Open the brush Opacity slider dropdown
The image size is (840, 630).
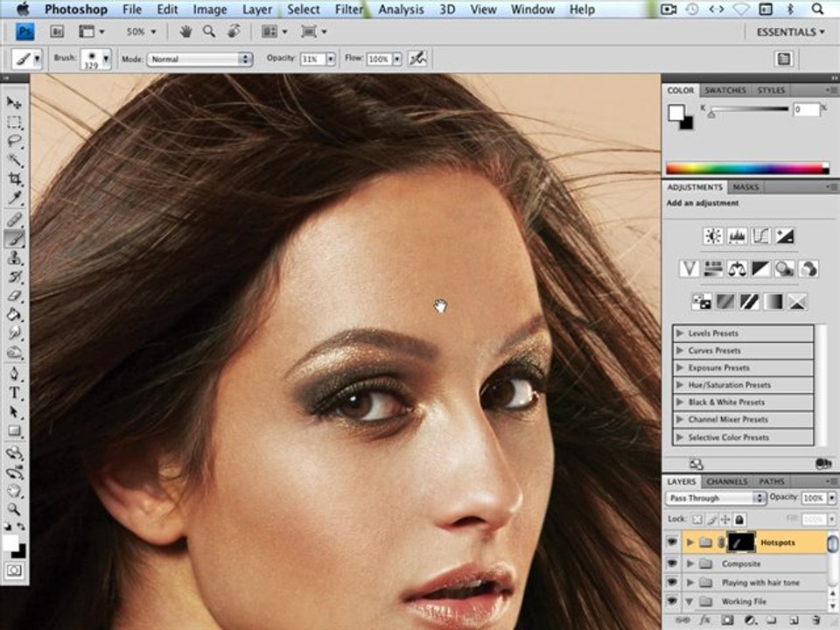(x=331, y=59)
